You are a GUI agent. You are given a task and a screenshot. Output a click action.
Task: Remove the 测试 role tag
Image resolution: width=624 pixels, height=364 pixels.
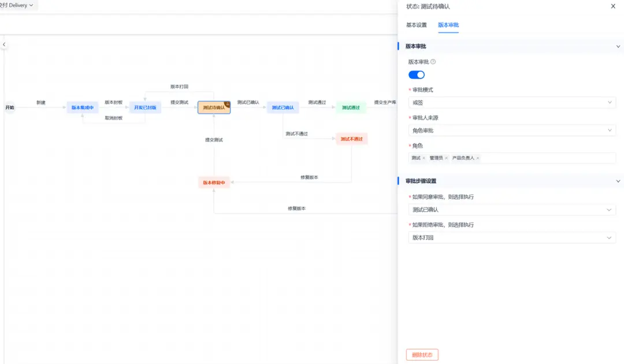click(424, 158)
